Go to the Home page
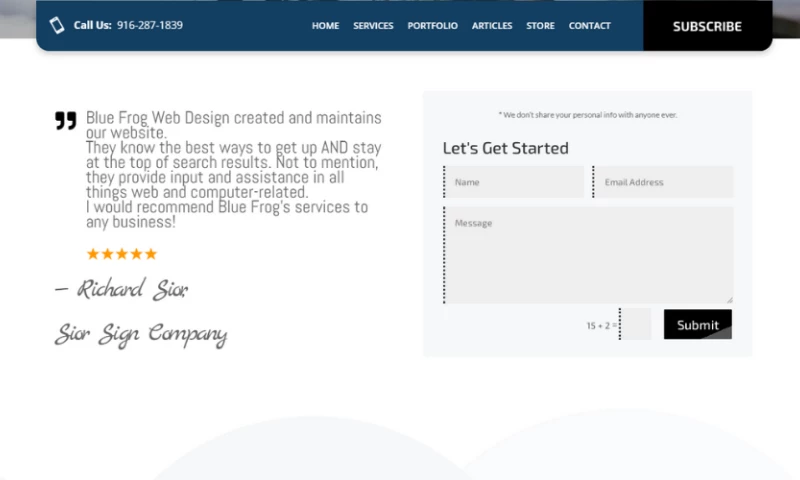The image size is (800, 480). tap(325, 26)
